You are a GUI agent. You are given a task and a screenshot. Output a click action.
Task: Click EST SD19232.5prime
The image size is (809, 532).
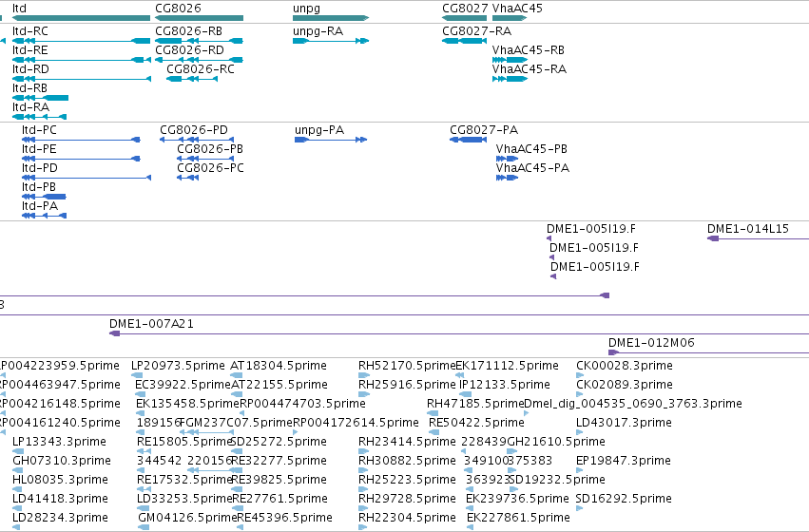point(557,480)
